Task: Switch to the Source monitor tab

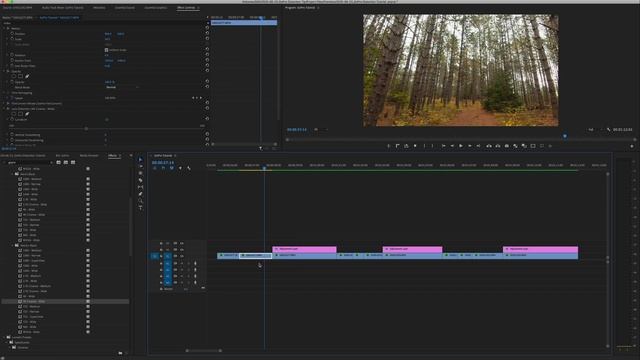Action: click(18, 8)
